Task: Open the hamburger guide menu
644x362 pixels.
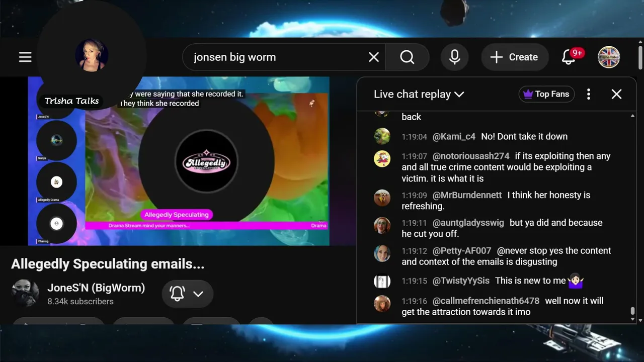Action: point(25,57)
